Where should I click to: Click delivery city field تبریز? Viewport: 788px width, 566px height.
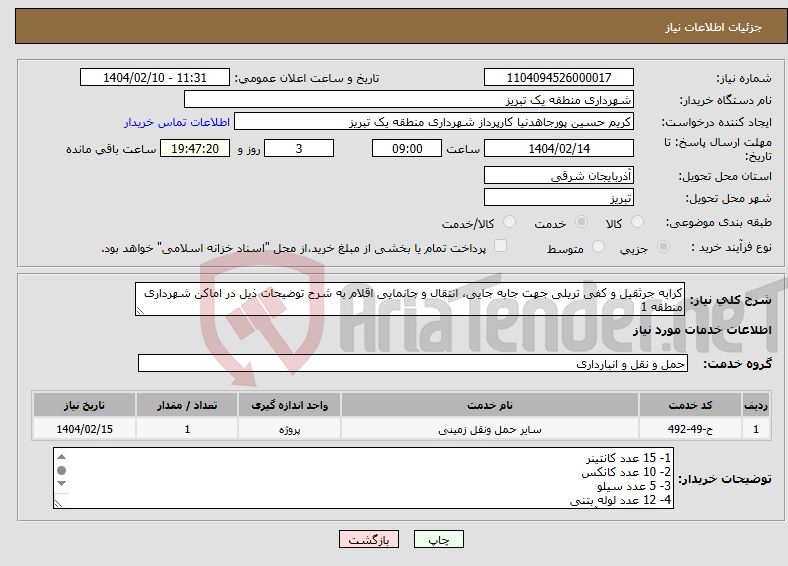click(558, 198)
